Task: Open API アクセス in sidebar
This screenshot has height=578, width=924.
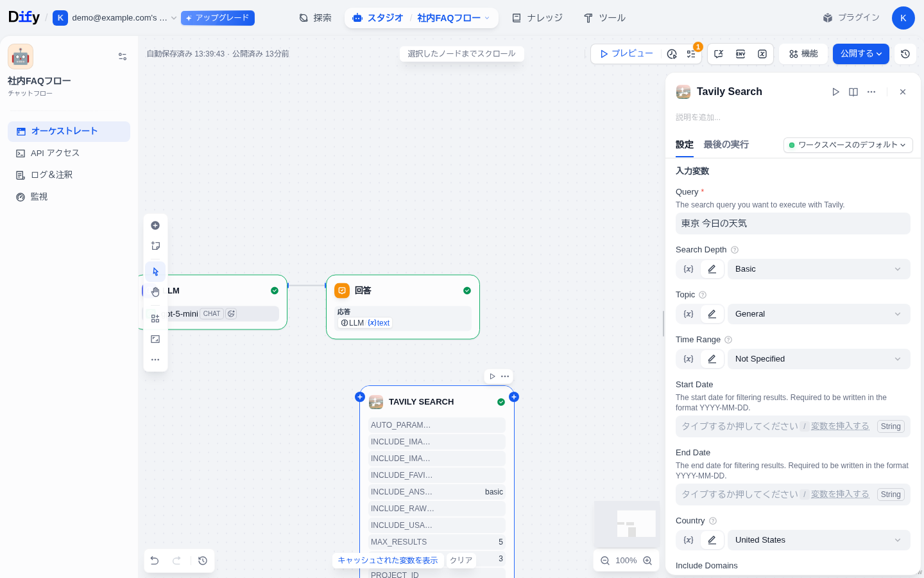Action: pos(69,153)
